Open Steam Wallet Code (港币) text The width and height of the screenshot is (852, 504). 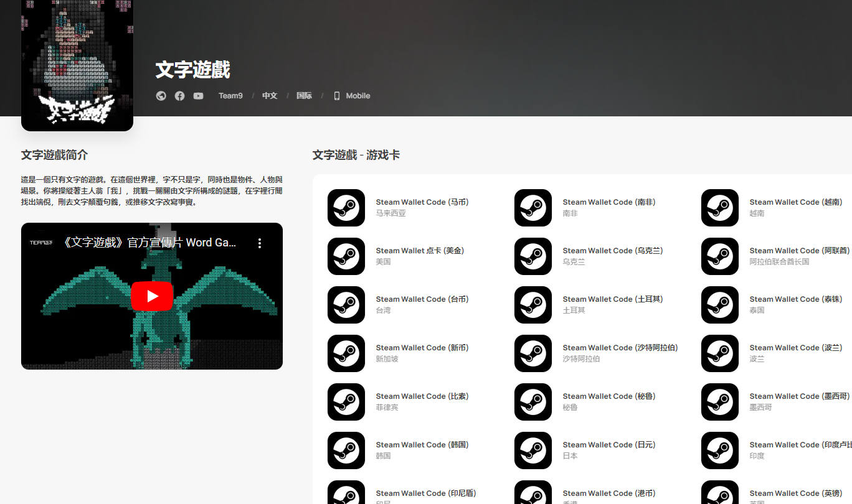coord(609,493)
